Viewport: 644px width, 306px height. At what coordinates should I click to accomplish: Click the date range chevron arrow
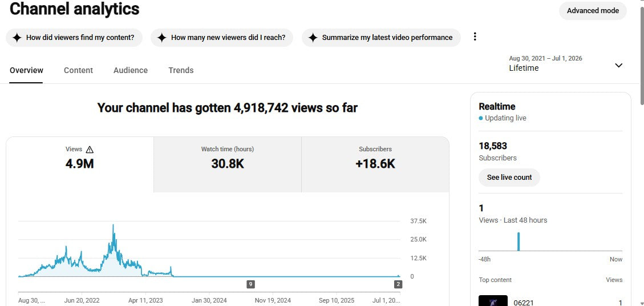pos(618,66)
